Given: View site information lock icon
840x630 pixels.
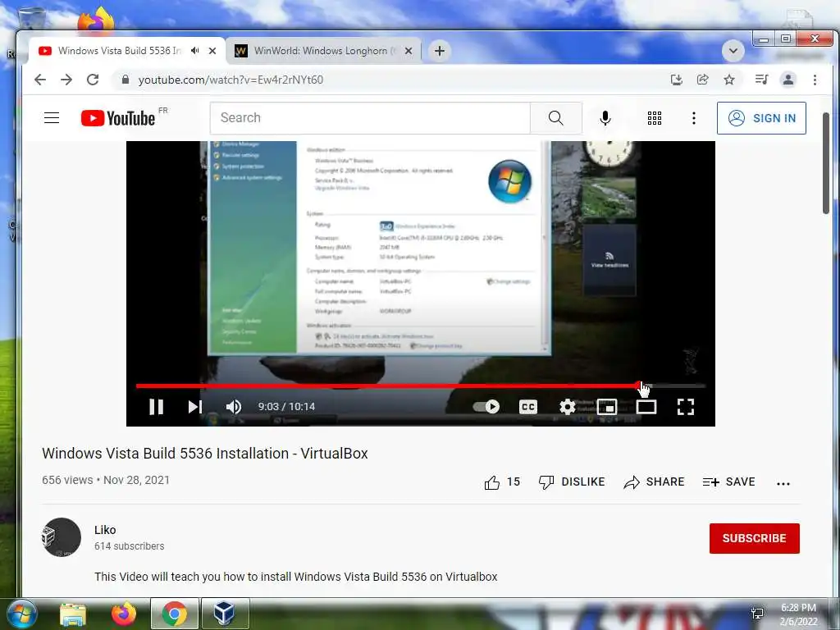Looking at the screenshot, I should 126,80.
